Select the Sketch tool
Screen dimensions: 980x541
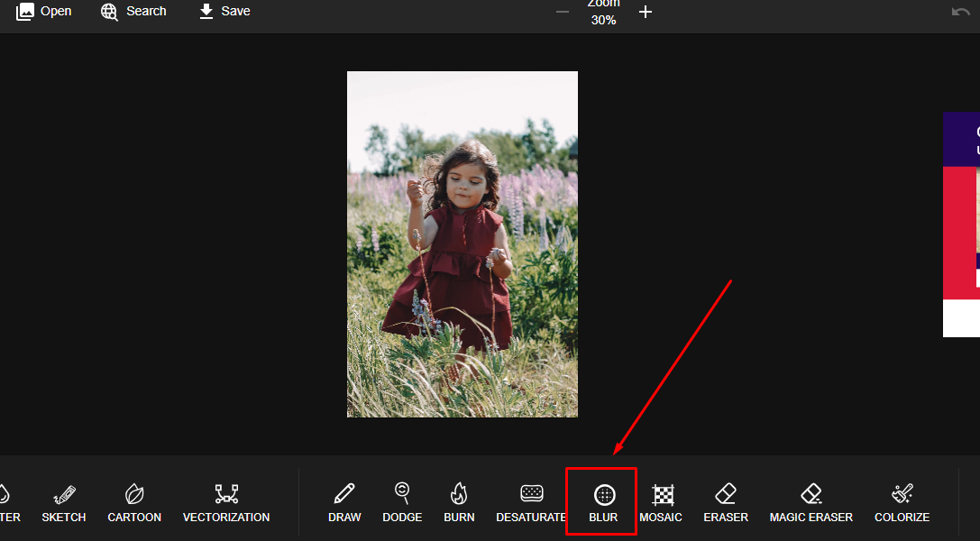click(x=64, y=503)
